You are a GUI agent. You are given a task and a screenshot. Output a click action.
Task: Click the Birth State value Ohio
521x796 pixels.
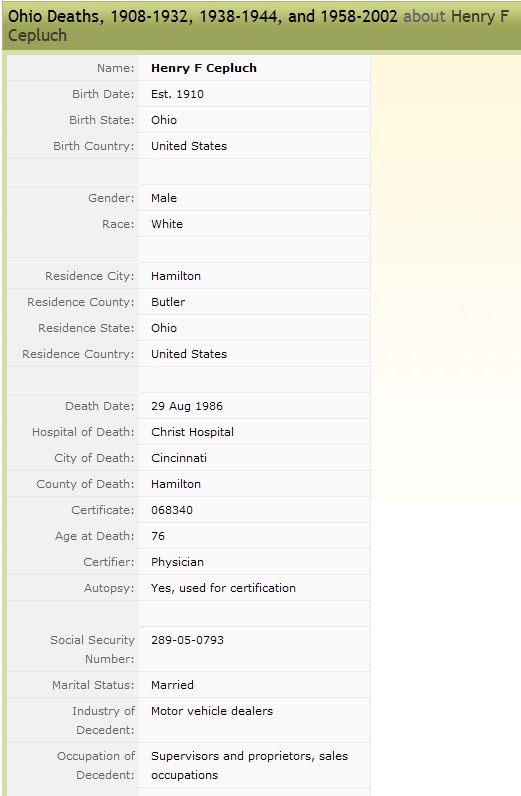(164, 120)
